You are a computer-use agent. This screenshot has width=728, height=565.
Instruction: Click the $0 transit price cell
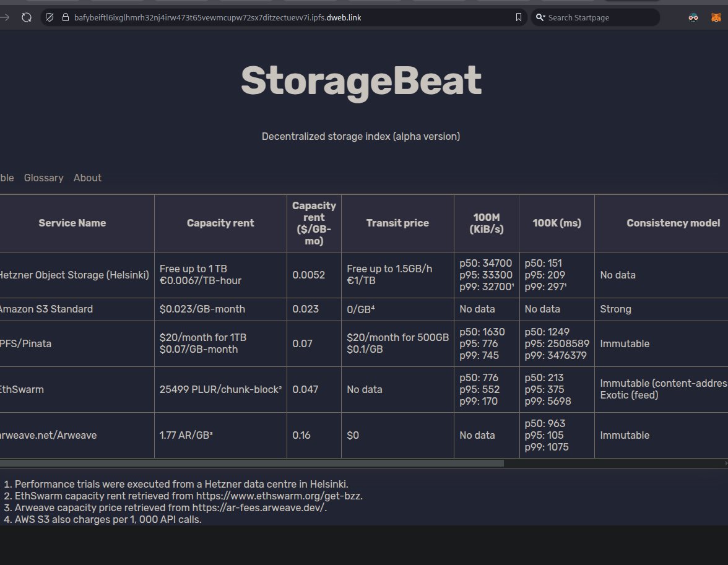click(397, 436)
